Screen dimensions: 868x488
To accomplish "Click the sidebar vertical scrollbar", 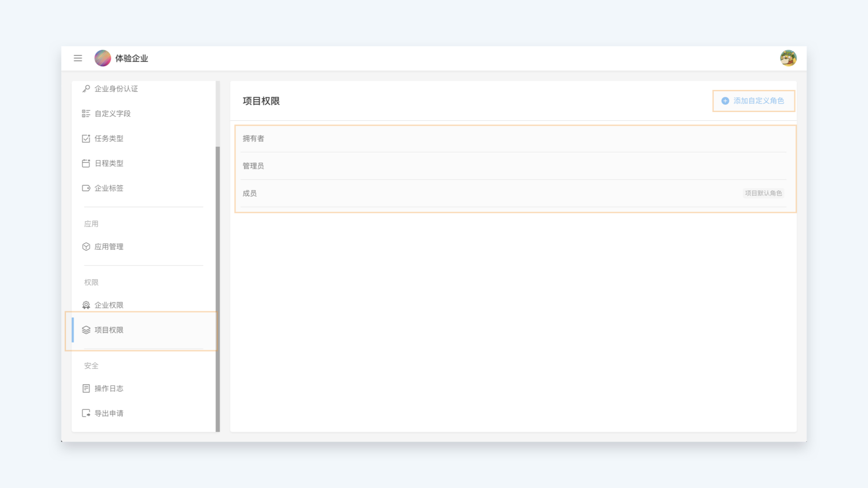I will 218,289.
